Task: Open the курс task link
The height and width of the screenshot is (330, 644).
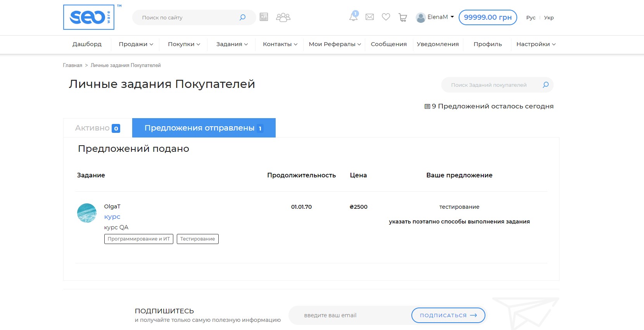Action: pyautogui.click(x=112, y=217)
